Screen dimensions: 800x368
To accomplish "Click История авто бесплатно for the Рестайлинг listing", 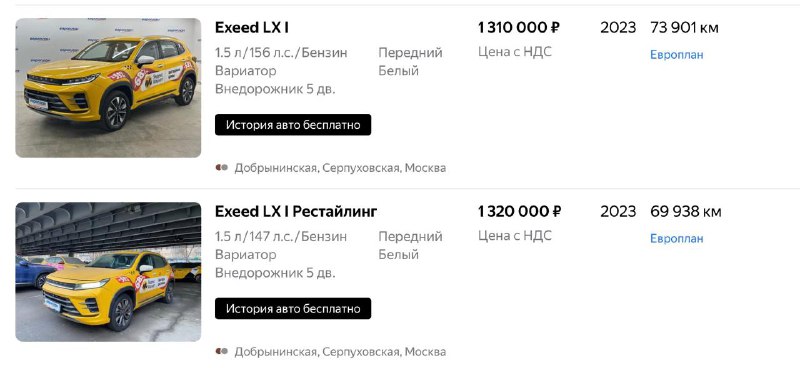I will coord(293,309).
